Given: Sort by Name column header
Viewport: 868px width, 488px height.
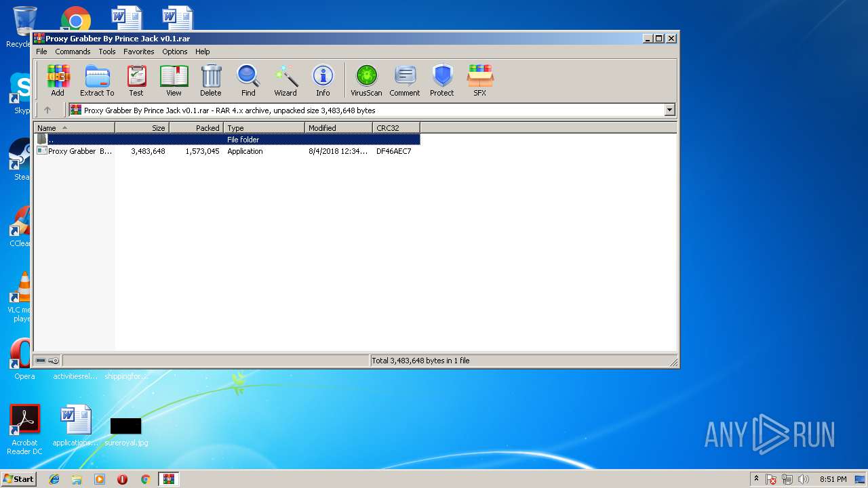Looking at the screenshot, I should point(75,127).
